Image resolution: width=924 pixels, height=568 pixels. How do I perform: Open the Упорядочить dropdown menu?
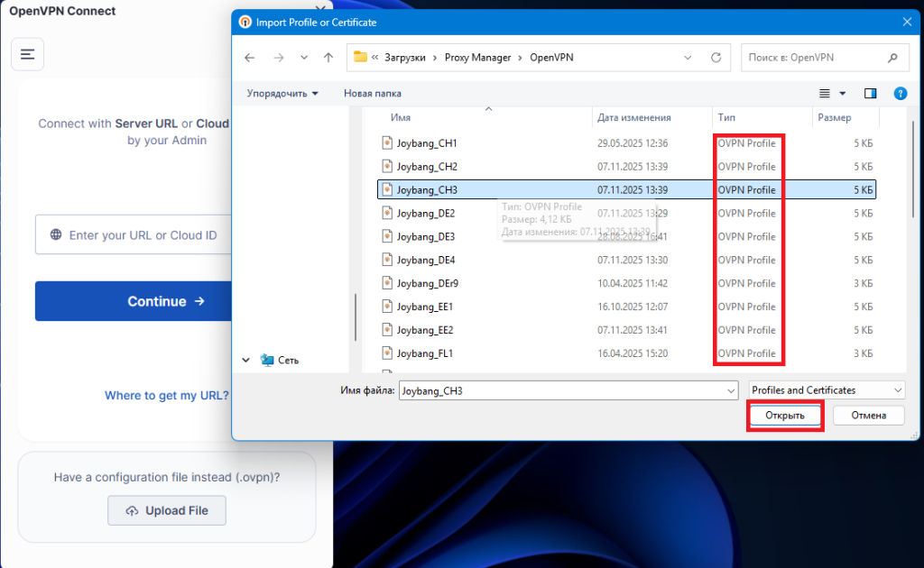click(x=282, y=93)
